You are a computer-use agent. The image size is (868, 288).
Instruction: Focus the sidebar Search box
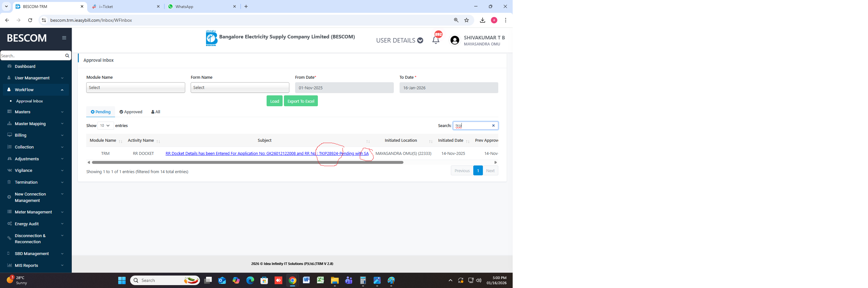[32, 55]
